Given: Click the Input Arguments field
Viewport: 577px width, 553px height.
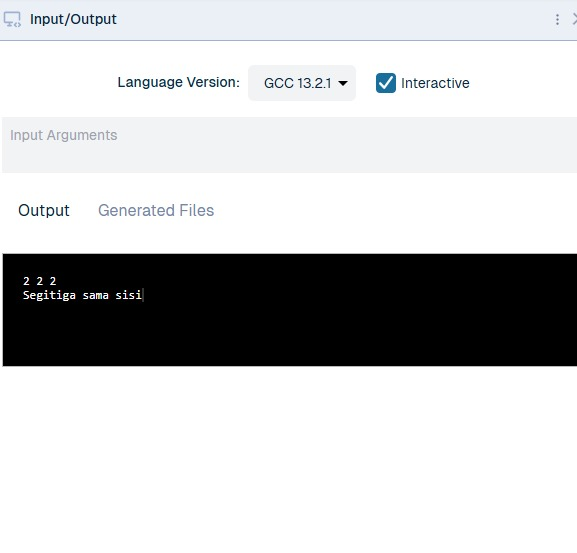Looking at the screenshot, I should tap(289, 145).
